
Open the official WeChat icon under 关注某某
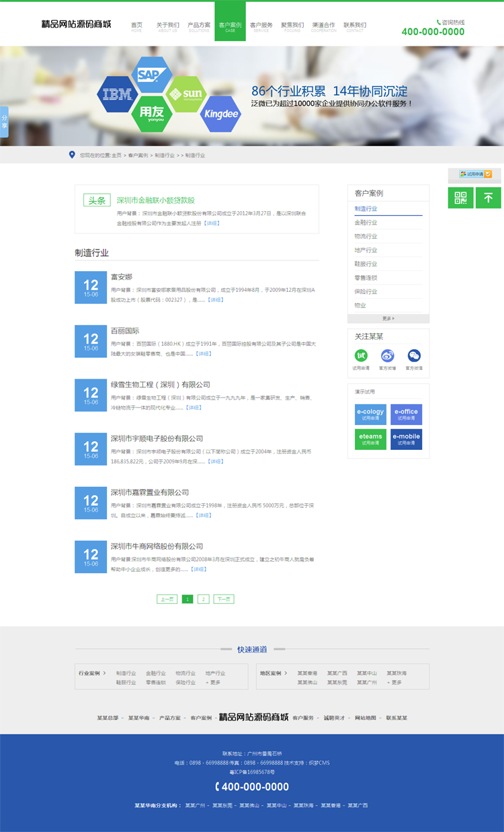point(414,356)
